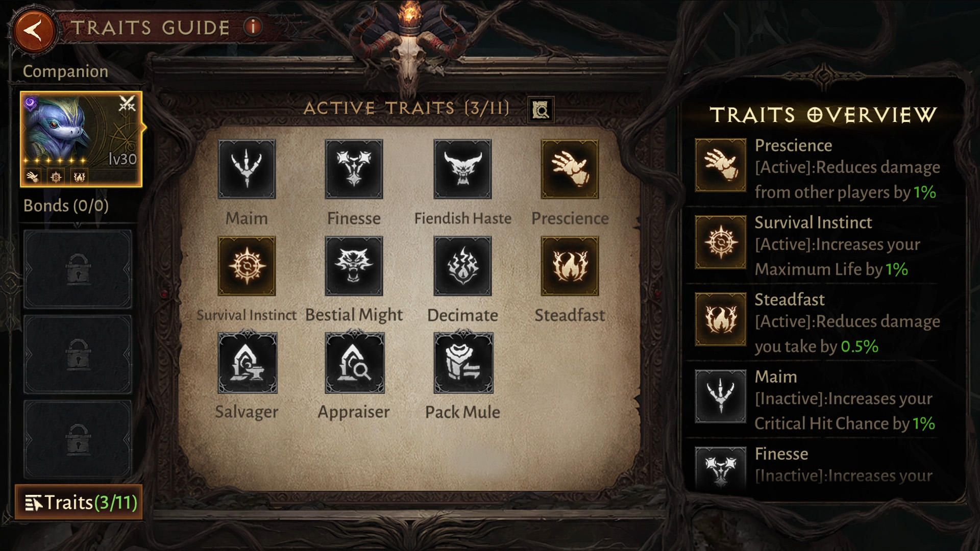Go back using the red arrow button

(x=35, y=31)
